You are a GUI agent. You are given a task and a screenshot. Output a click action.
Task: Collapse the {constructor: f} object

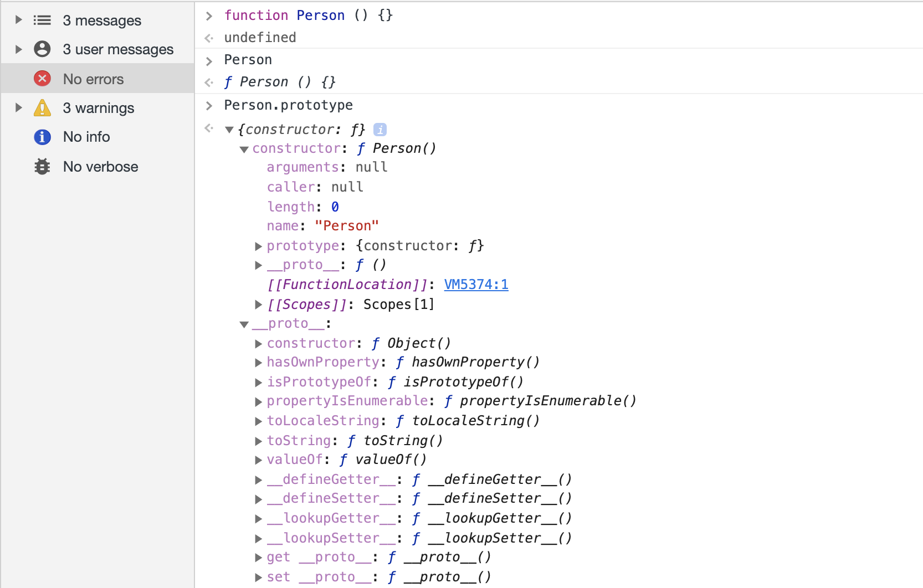pyautogui.click(x=229, y=130)
